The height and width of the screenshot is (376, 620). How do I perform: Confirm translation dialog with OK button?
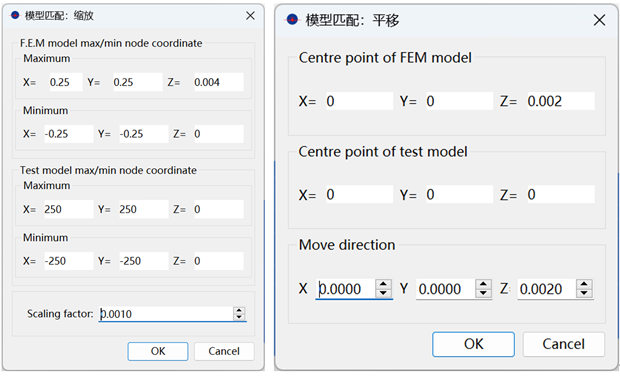tap(473, 344)
